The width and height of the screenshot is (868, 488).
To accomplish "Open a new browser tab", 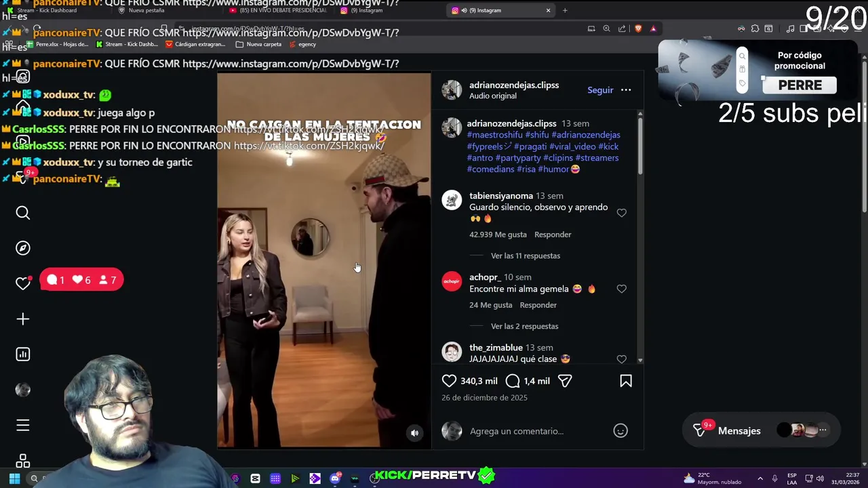I will [565, 10].
